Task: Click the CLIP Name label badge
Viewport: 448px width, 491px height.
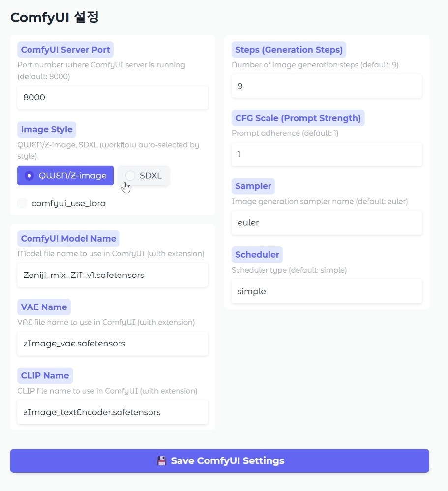Action: [45, 375]
